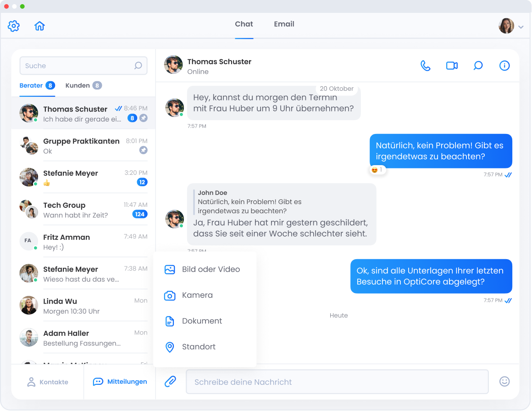532x411 pixels.
Task: Choose Bild oder Video from attachment menu
Action: click(211, 269)
